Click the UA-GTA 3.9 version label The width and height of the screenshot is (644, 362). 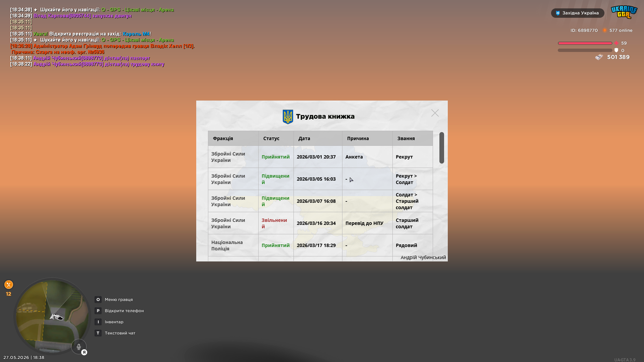tap(625, 359)
